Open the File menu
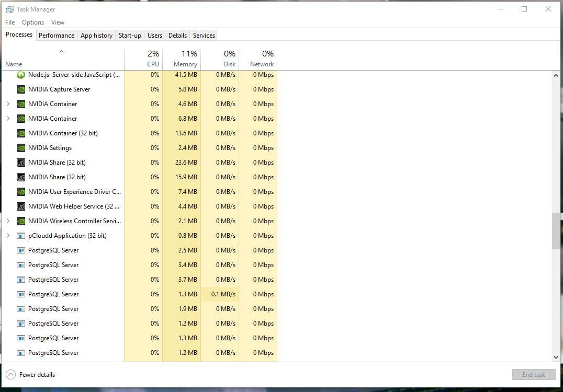 (10, 22)
